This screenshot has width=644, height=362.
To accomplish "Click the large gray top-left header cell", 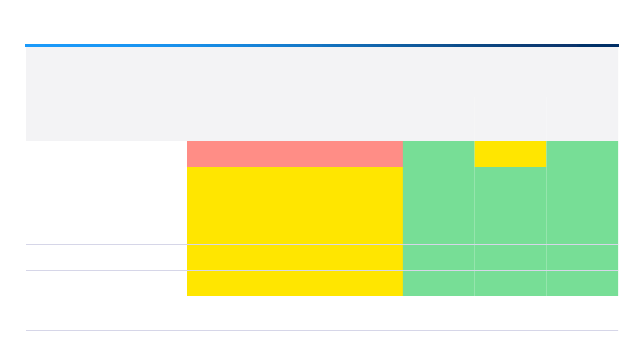I will (x=106, y=94).
